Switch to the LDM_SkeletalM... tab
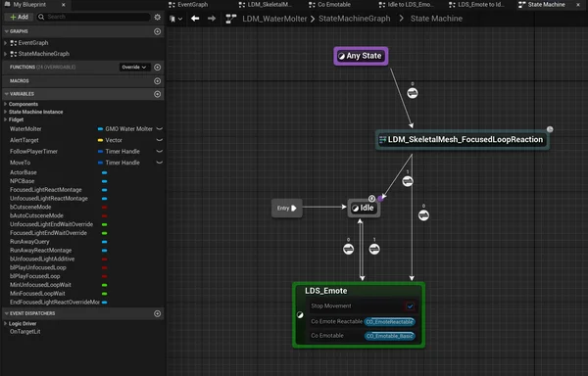588x376 pixels. [x=266, y=5]
